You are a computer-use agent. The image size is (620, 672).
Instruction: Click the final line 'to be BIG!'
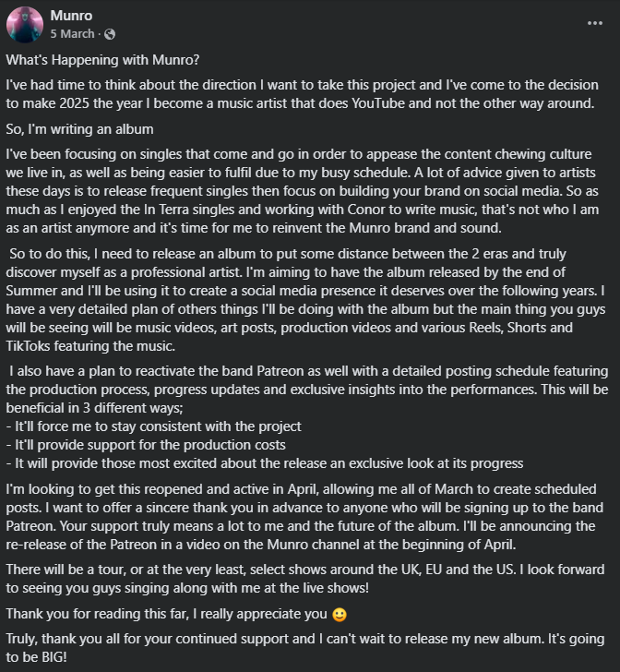(x=36, y=657)
